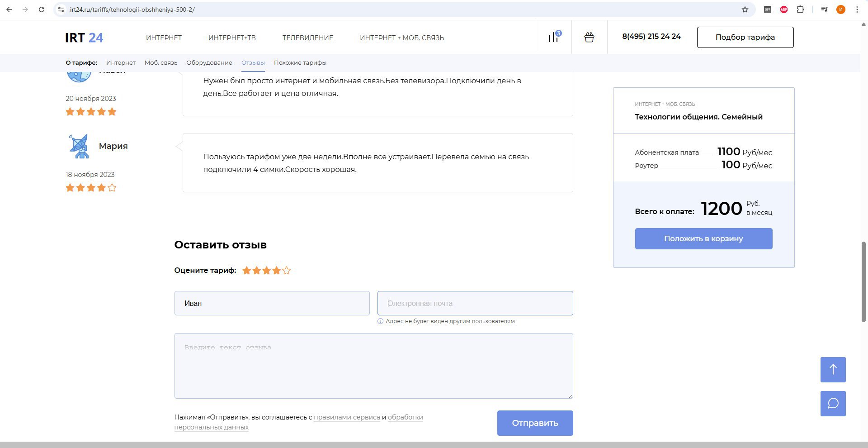Focus the Электронная почта field
The width and height of the screenshot is (868, 448).
pos(475,303)
